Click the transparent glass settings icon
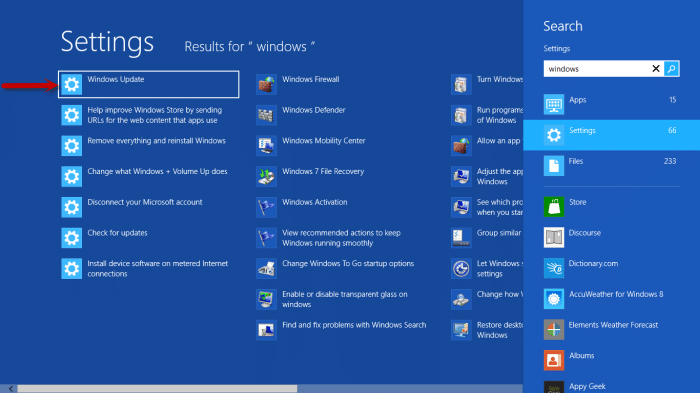Viewport: 700px width, 393px height. 266,299
